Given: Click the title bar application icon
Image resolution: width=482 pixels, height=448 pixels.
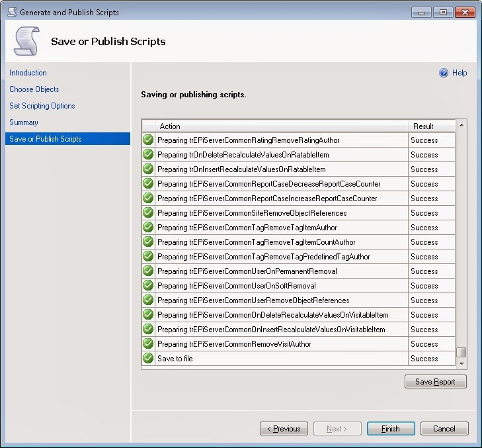Looking at the screenshot, I should (11, 12).
